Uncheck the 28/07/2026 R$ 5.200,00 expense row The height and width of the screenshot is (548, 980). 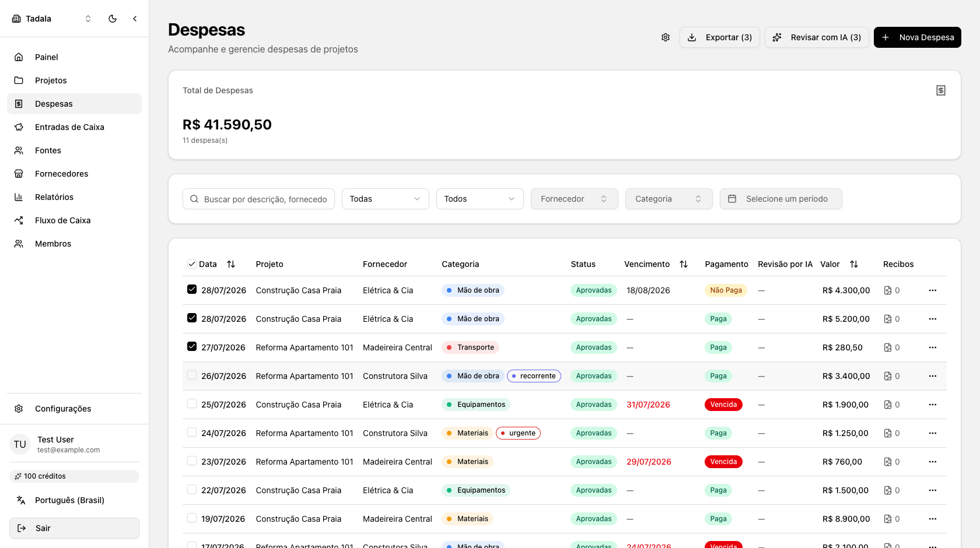click(192, 318)
